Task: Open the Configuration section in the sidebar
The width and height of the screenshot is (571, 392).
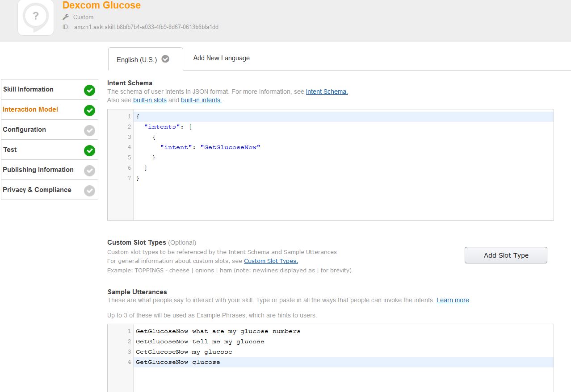Action: [24, 129]
